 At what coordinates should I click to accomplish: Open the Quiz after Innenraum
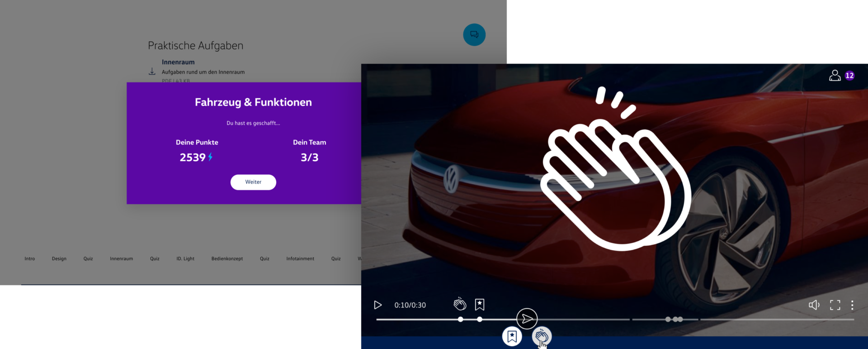pyautogui.click(x=155, y=258)
